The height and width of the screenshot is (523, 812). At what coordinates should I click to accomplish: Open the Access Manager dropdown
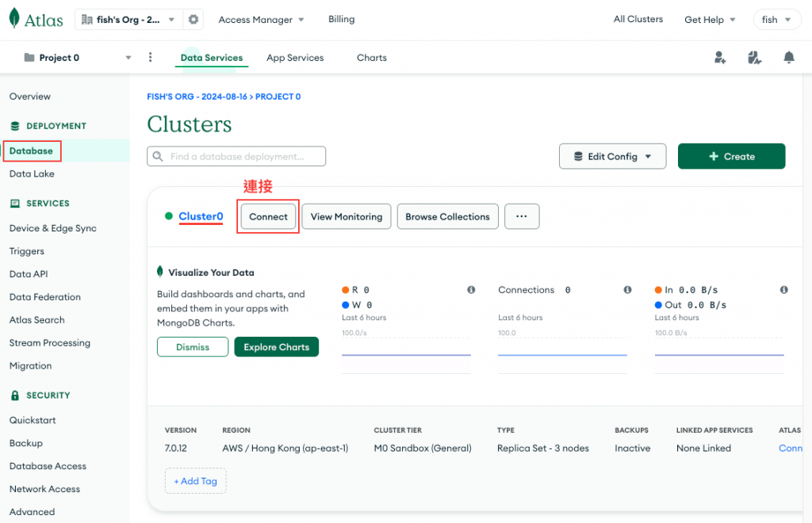261,20
